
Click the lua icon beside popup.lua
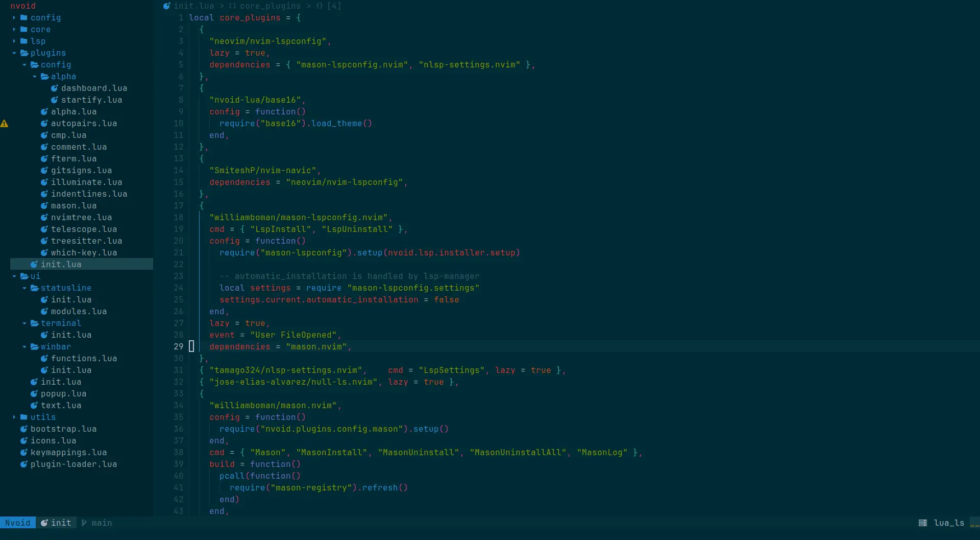click(34, 394)
